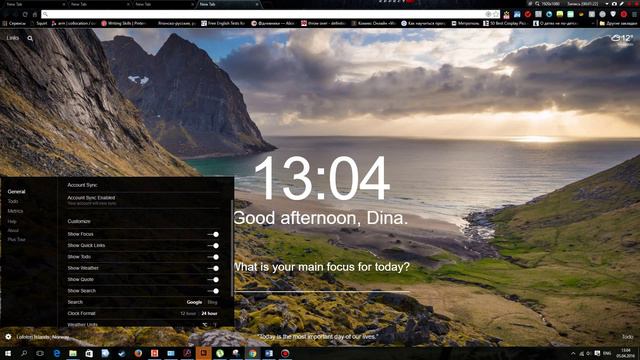Viewport: 640px width, 360px height.
Task: Click the taskbar search icon
Action: tap(24, 353)
